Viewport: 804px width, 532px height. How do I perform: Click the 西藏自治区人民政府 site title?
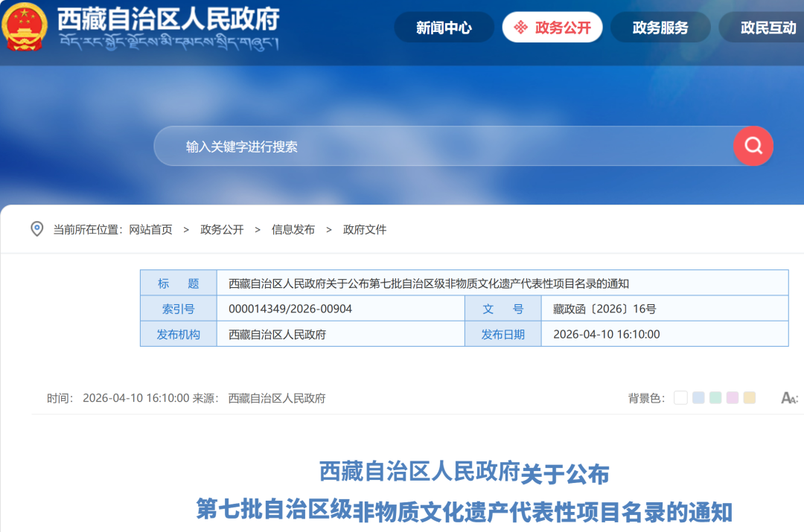tap(168, 17)
